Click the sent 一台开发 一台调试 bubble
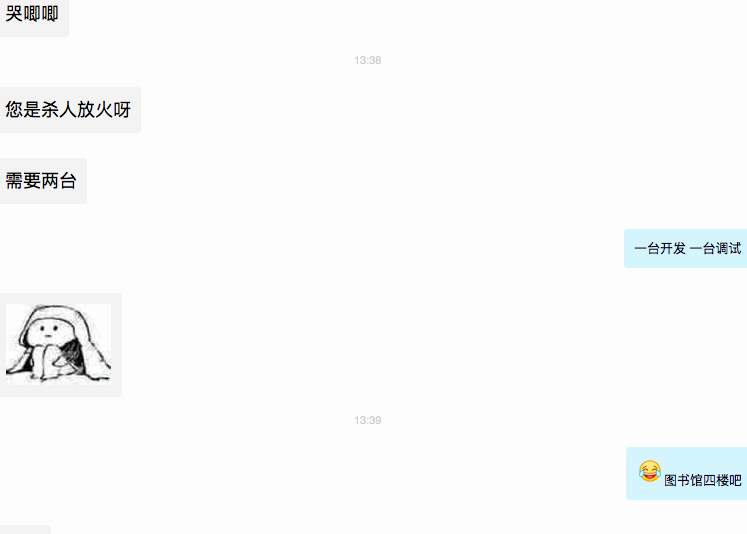Viewport: 747px width, 534px height. 686,249
